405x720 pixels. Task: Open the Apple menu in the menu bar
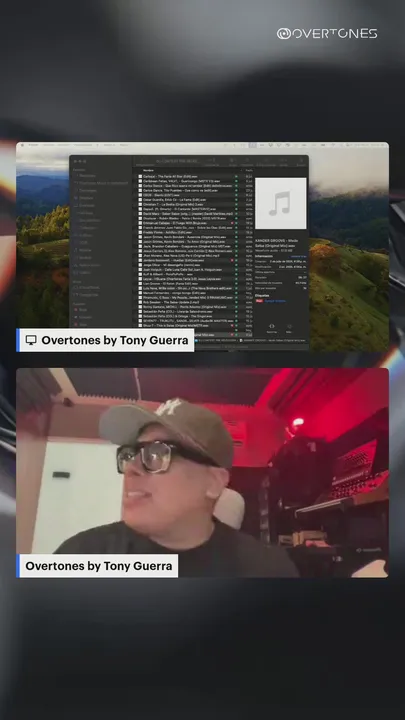tap(22, 145)
